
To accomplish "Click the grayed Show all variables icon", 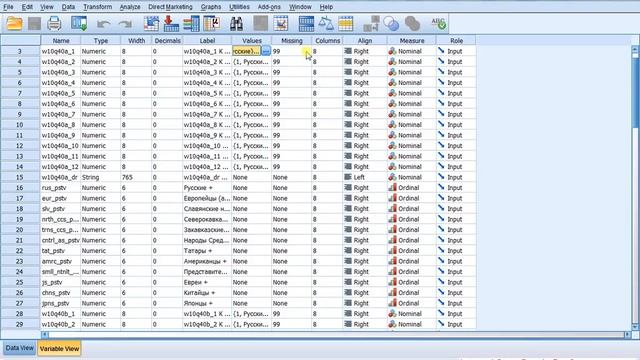I will (x=412, y=24).
